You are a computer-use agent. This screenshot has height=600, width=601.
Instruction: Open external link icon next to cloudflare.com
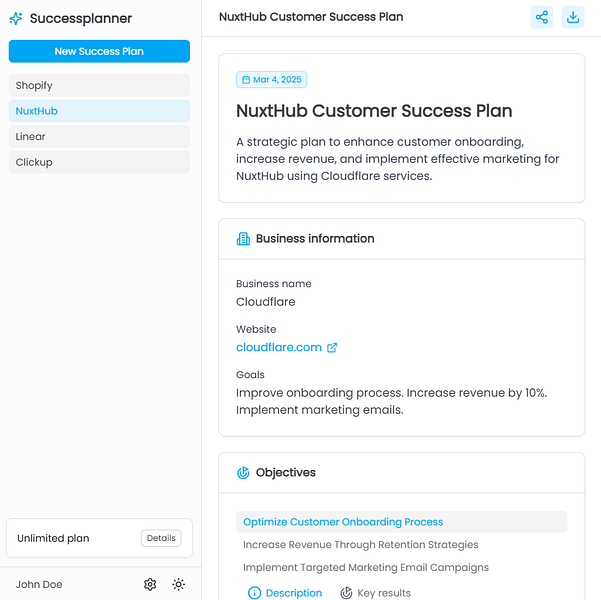[332, 347]
